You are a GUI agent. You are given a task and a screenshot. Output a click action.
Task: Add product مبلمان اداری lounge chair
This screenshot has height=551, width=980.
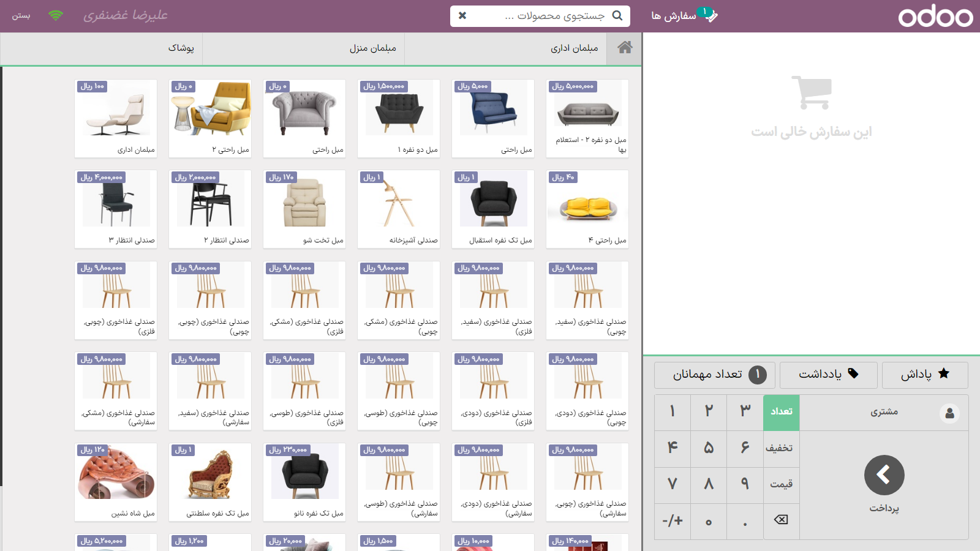pos(116,119)
